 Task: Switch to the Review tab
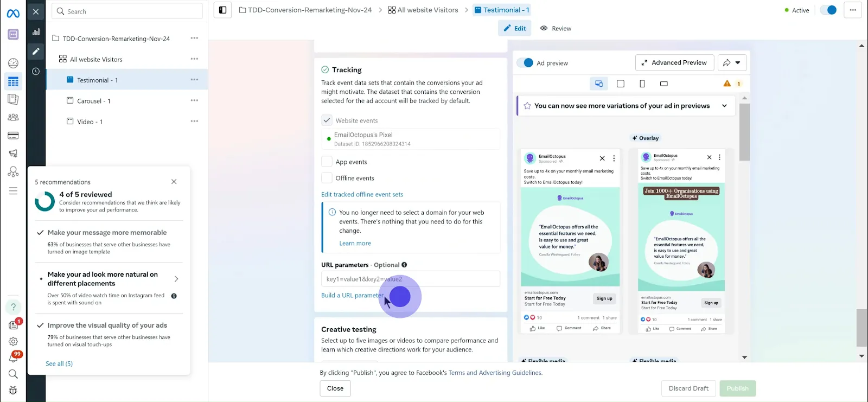pos(556,28)
